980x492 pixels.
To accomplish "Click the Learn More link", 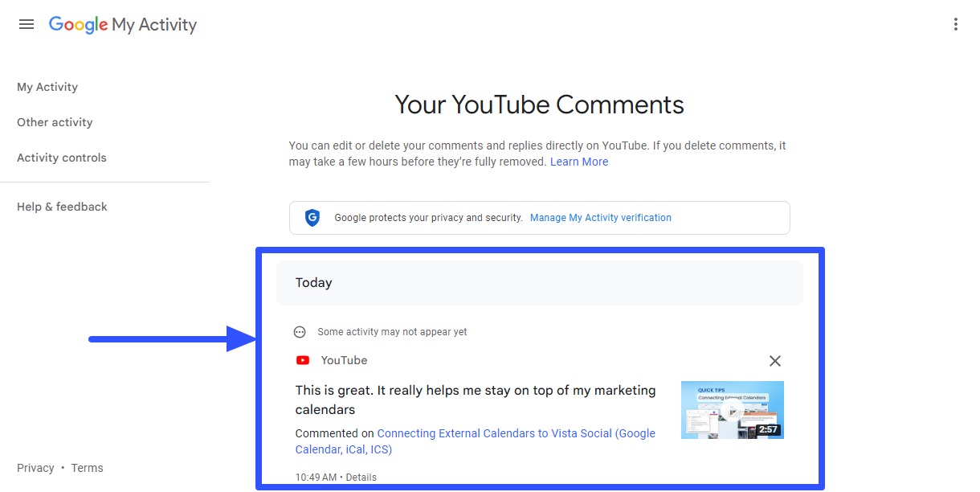I will (x=579, y=161).
